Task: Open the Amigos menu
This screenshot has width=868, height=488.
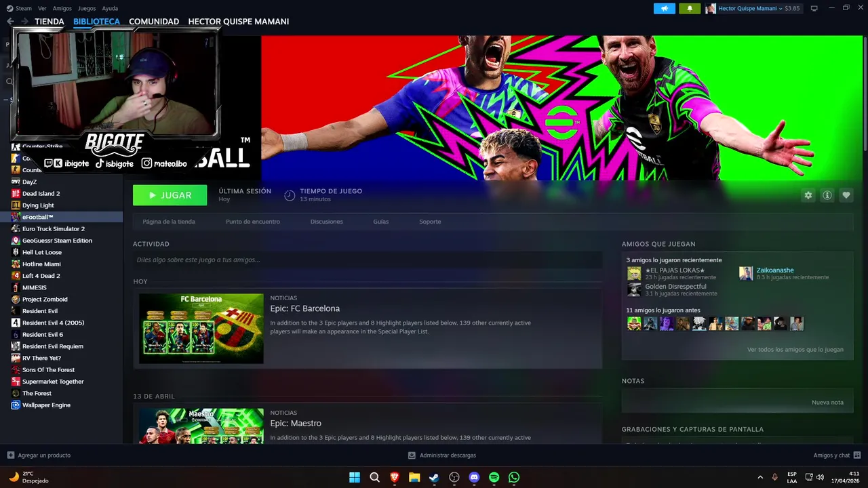Action: [x=62, y=8]
